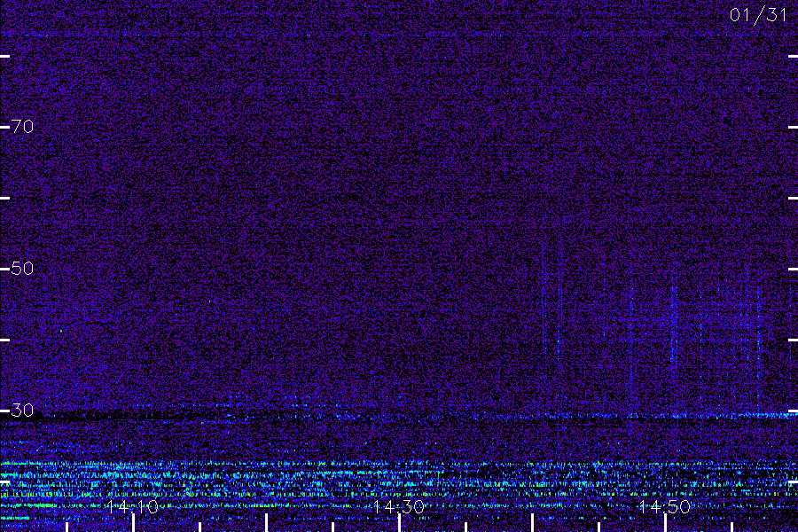This screenshot has height=532, width=798.
Task: Select the 14:10 time axis label
Action: pos(133,506)
